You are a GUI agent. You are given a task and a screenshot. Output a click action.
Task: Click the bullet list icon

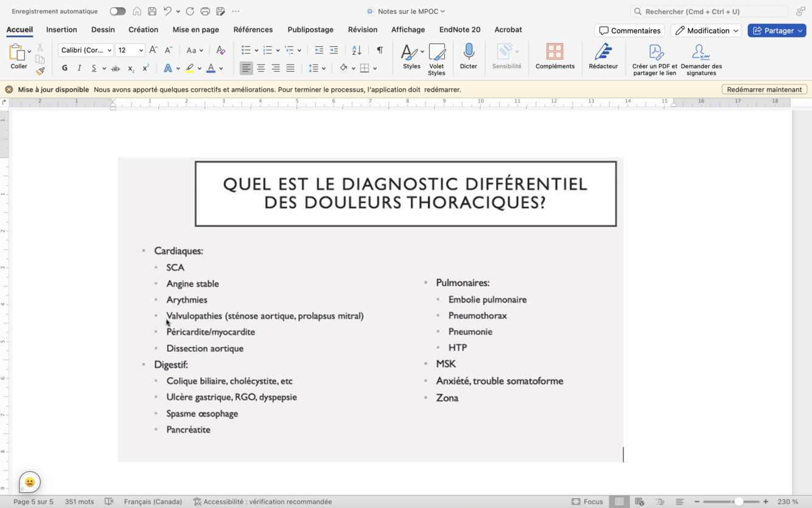tap(246, 50)
